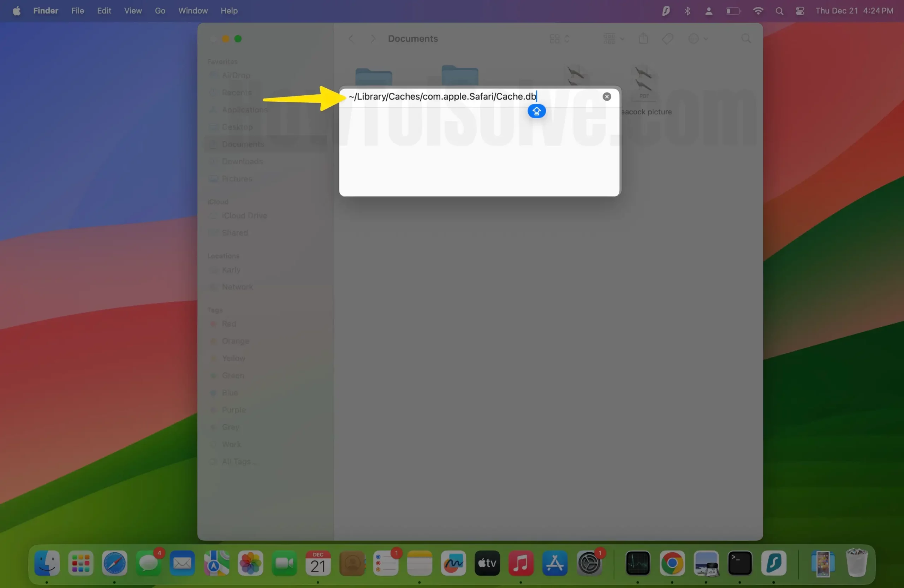Open Launchpad from the Dock
The width and height of the screenshot is (904, 588).
(81, 563)
